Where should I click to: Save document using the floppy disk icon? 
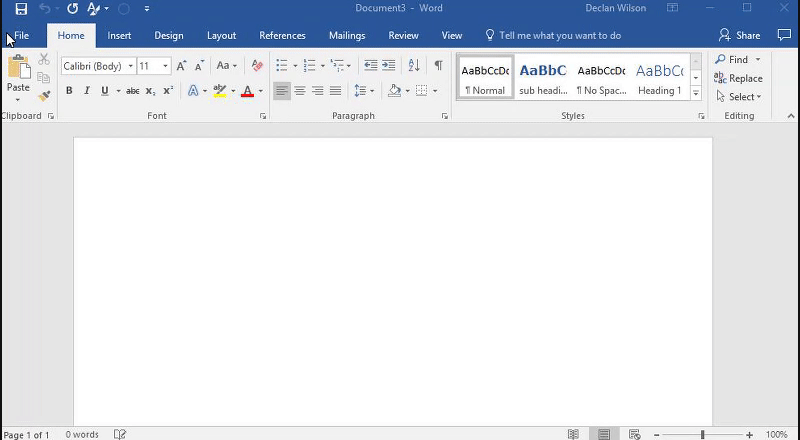[x=21, y=9]
